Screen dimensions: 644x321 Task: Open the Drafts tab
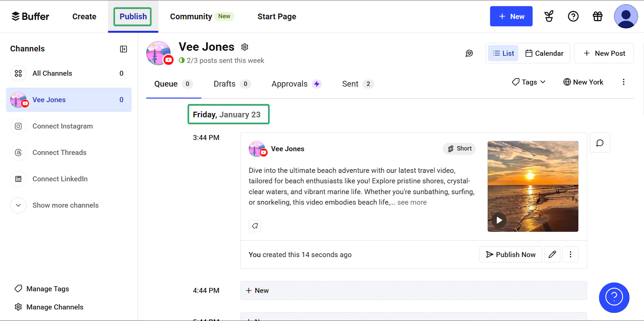[x=232, y=84]
